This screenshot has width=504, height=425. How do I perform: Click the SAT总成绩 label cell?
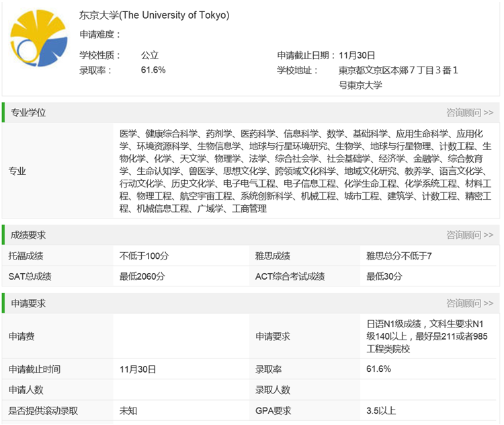click(x=58, y=276)
